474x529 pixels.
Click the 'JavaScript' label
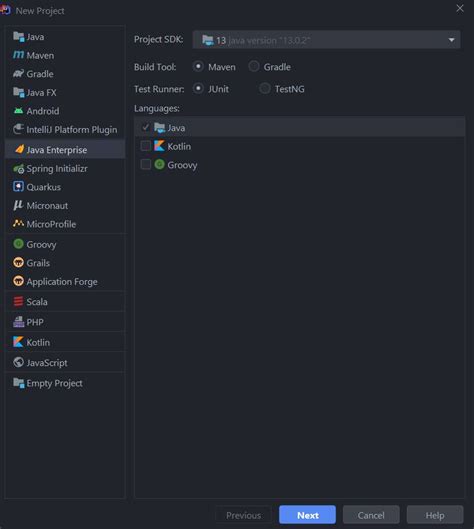(47, 363)
